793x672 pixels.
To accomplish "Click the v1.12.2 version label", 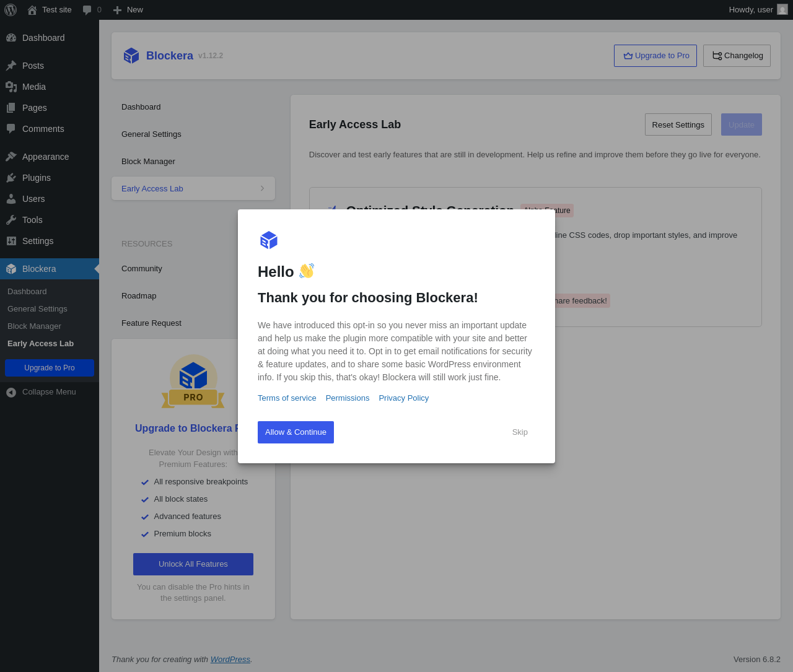I will pos(211,56).
